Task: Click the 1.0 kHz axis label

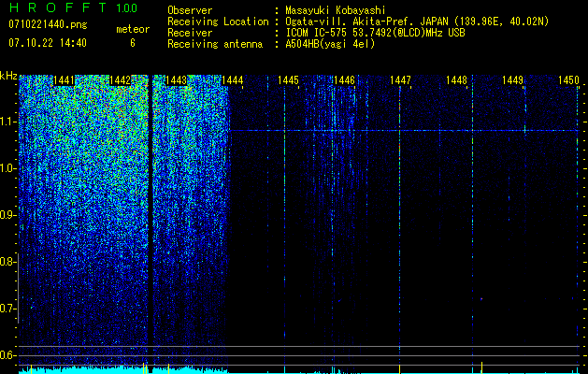Action: 7,168
